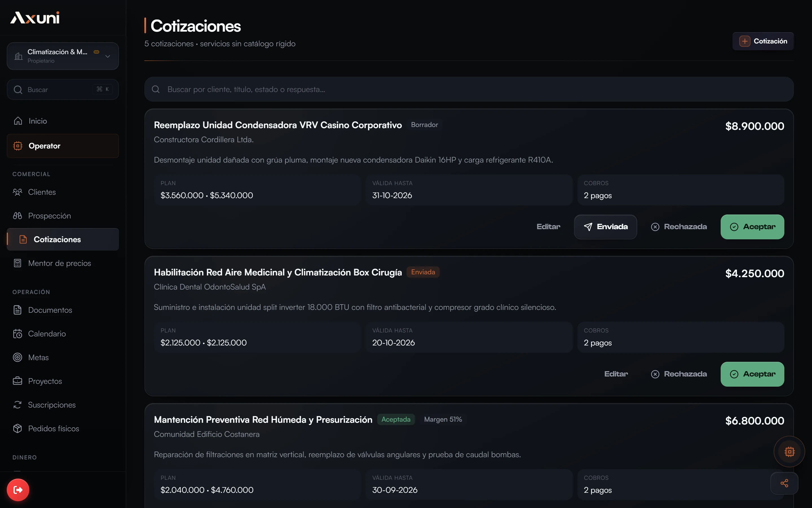Click the 20-10-2026 validity date

pyautogui.click(x=393, y=343)
